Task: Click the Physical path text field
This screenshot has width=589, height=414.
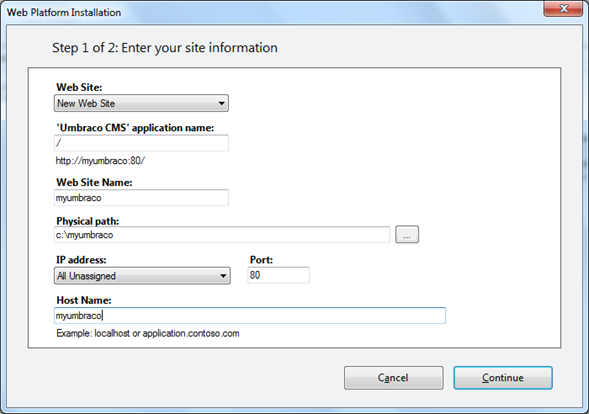Action: pos(222,235)
